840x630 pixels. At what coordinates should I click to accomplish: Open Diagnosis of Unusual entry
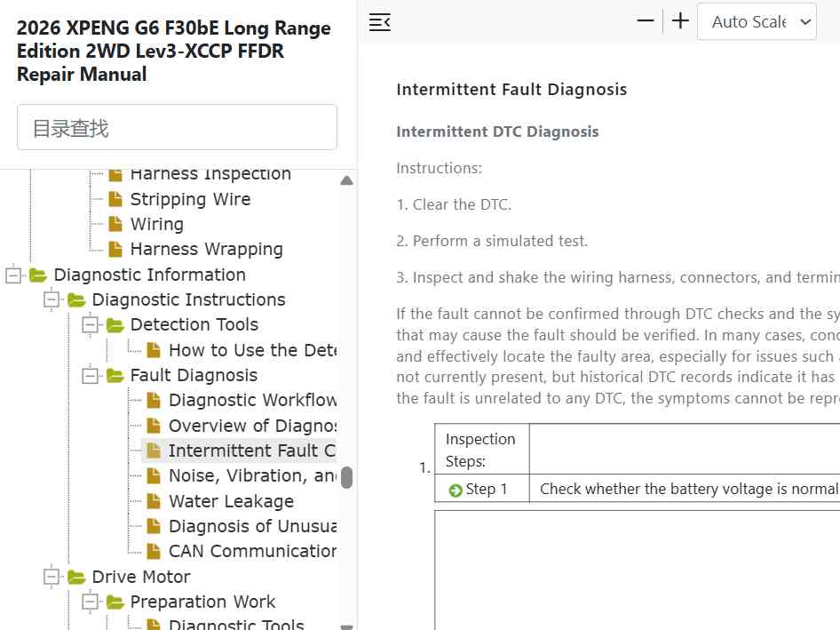[x=252, y=527]
